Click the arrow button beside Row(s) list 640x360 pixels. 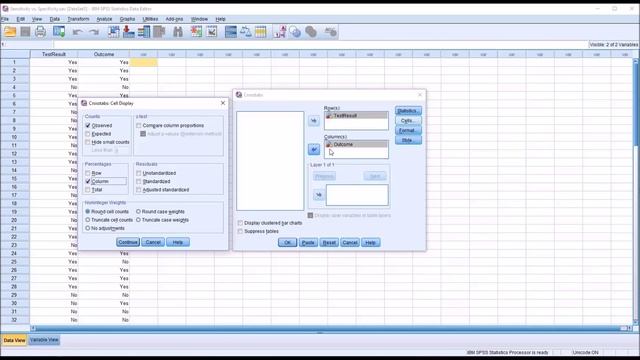pyautogui.click(x=313, y=121)
